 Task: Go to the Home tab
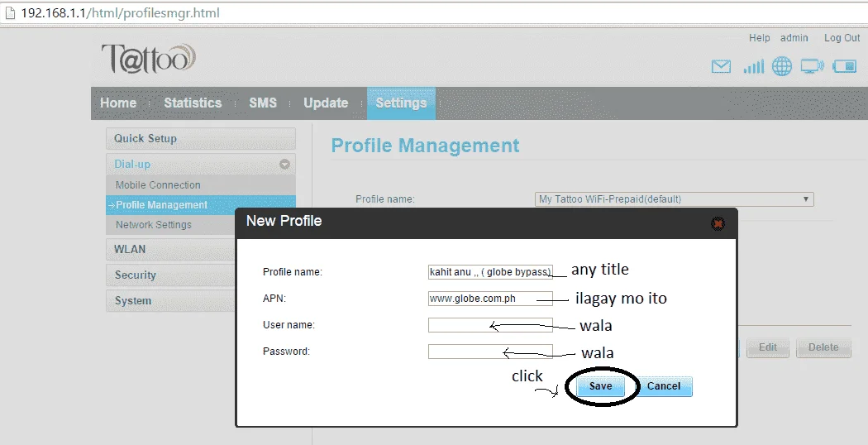tap(118, 103)
